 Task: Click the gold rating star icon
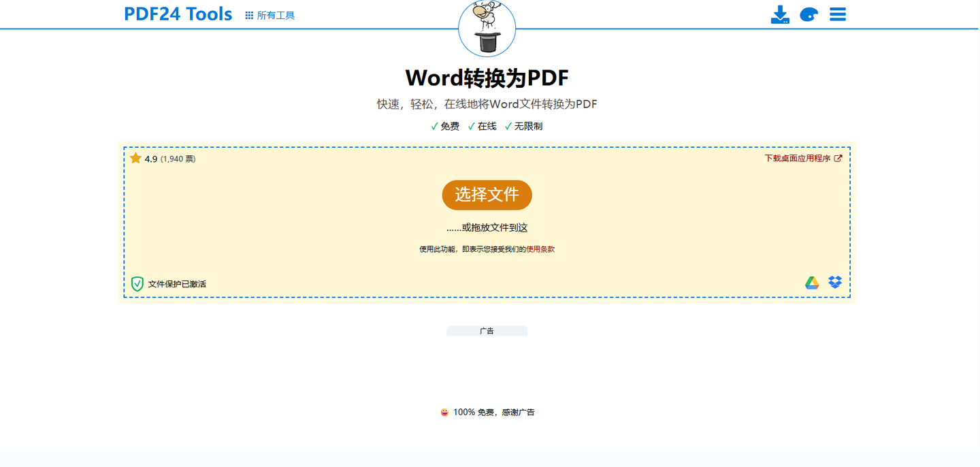click(135, 158)
